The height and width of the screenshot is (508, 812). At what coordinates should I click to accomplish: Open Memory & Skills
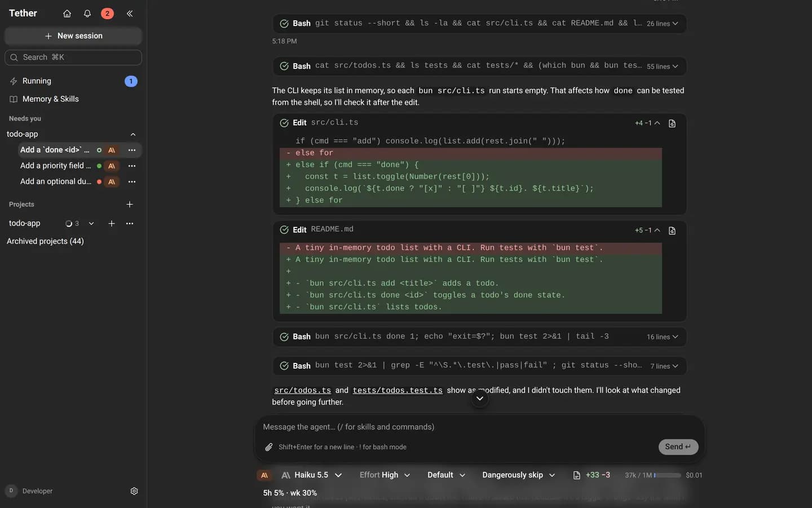(73, 99)
